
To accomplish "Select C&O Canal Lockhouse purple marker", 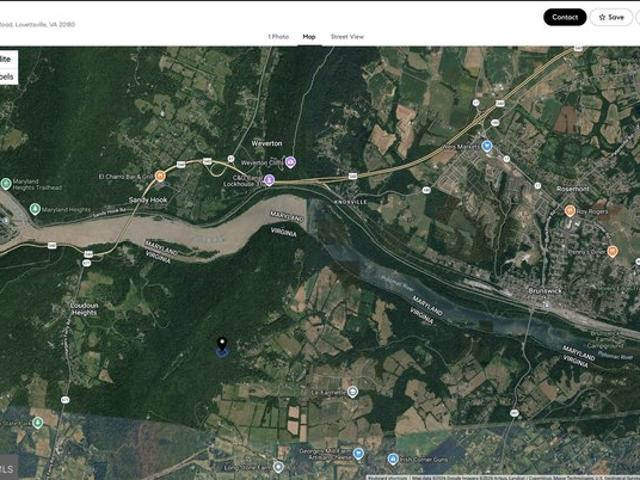I will pyautogui.click(x=269, y=180).
